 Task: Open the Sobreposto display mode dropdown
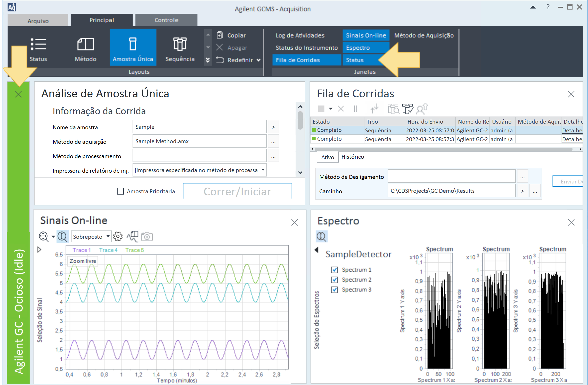tap(91, 237)
